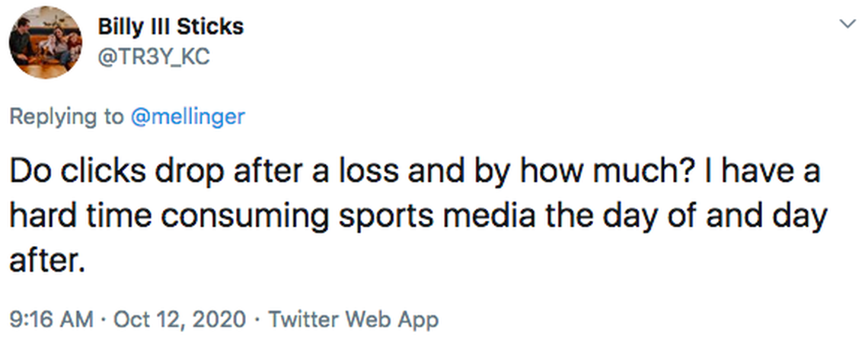This screenshot has height=351, width=868.
Task: Click the 9:16 AM timestamp
Action: (x=53, y=319)
